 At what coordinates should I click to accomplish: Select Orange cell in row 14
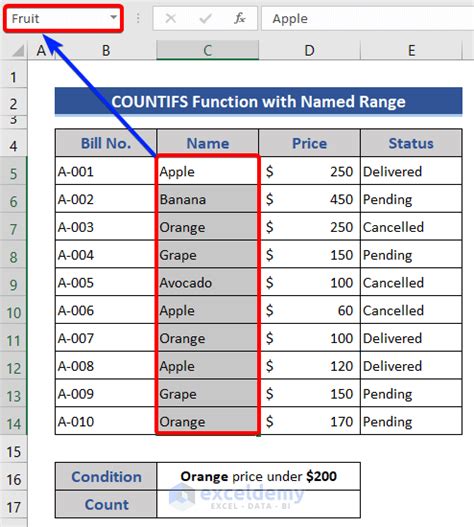pyautogui.click(x=207, y=421)
